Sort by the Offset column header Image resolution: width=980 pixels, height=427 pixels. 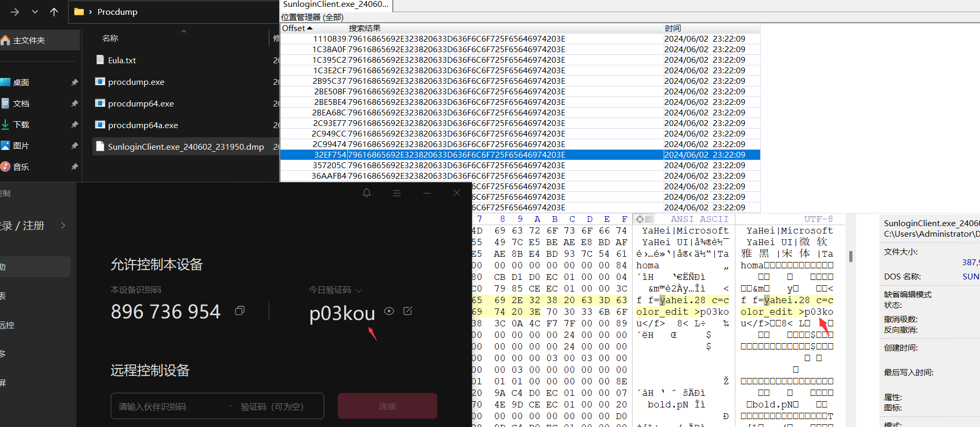tap(313, 28)
